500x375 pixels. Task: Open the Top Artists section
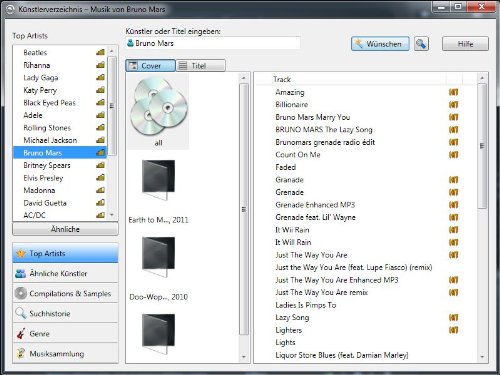click(x=65, y=253)
